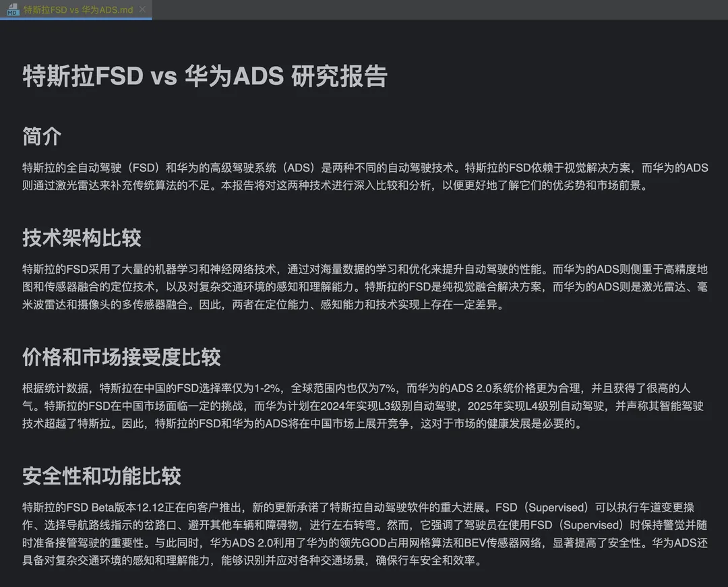The height and width of the screenshot is (587, 728).
Task: Click the 1-2% figure in the market paragraph
Action: (x=268, y=388)
